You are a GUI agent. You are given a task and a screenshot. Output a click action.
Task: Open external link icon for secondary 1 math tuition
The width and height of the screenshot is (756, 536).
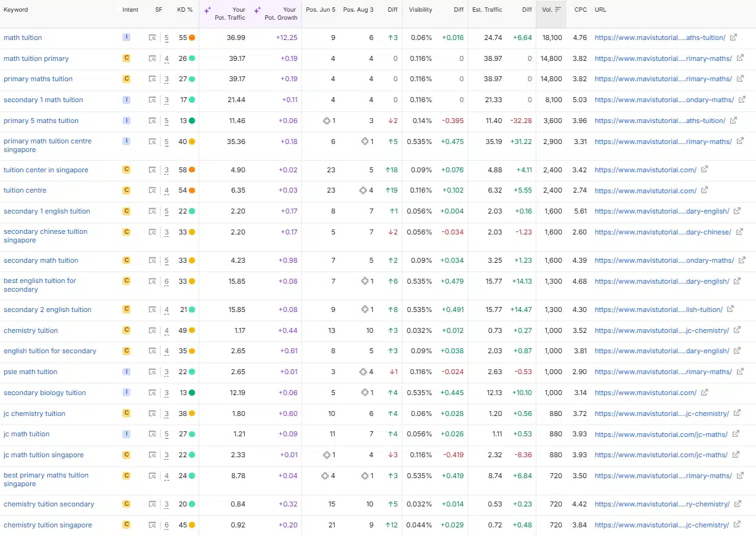pyautogui.click(x=742, y=100)
